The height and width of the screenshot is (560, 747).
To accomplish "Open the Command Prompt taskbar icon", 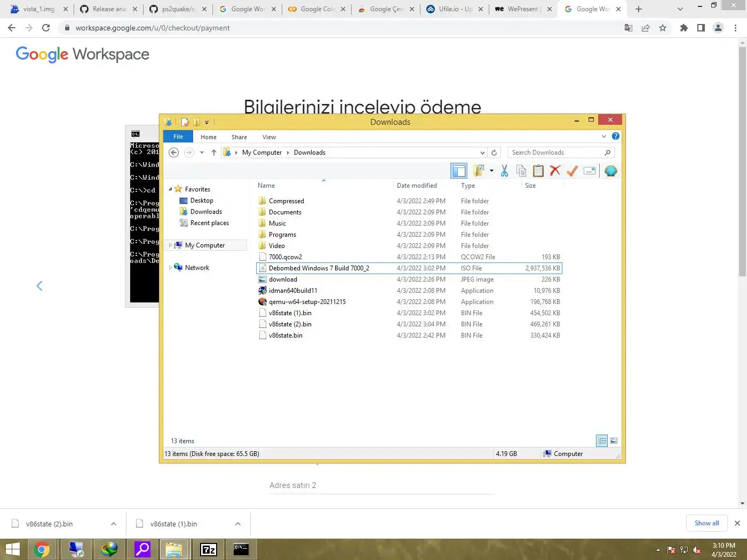I will (x=241, y=549).
